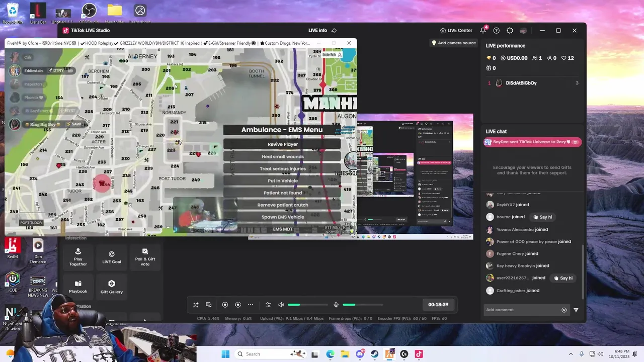
Task: Click the 00:18:39 live timer button
Action: [438, 305]
